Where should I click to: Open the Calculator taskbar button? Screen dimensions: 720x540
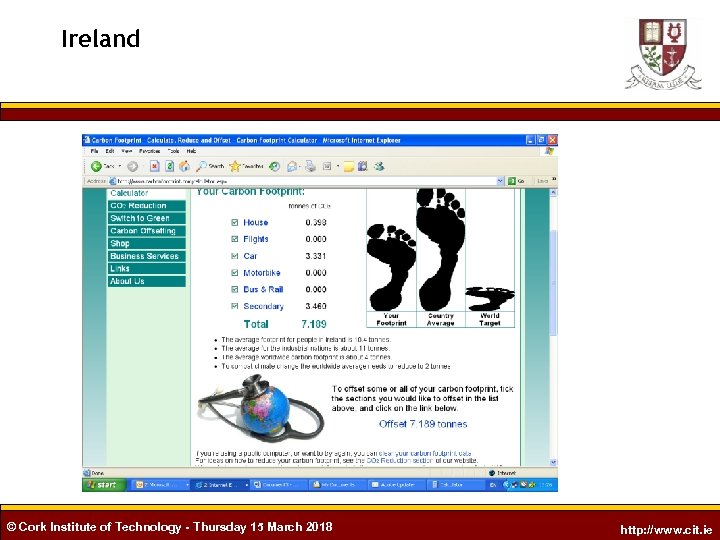pyautogui.click(x=455, y=484)
